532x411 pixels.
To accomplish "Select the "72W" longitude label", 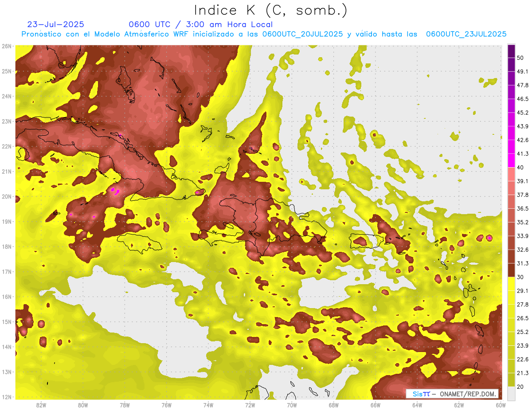I will click(x=250, y=405).
